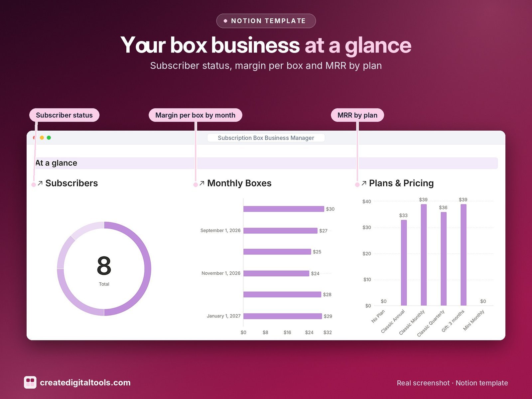Click the green maximize window button
The height and width of the screenshot is (399, 532).
click(x=49, y=138)
